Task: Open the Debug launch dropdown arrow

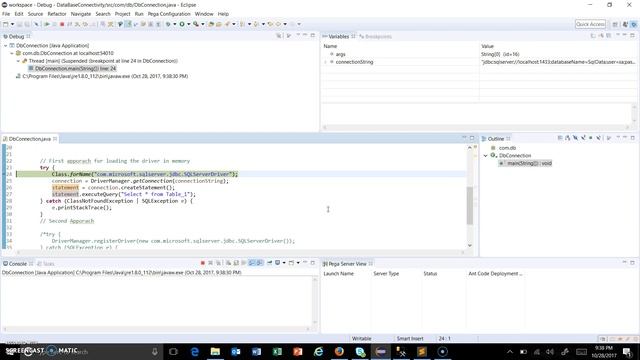Action: tap(174, 24)
